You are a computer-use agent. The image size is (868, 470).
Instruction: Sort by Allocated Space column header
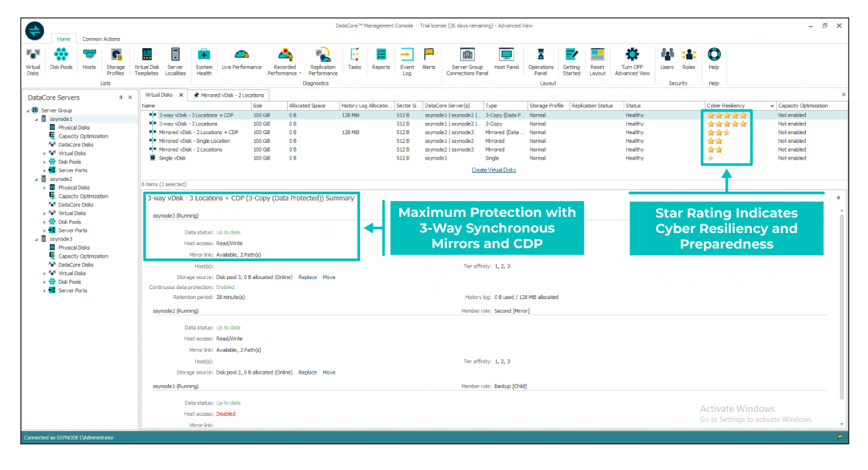tap(312, 106)
